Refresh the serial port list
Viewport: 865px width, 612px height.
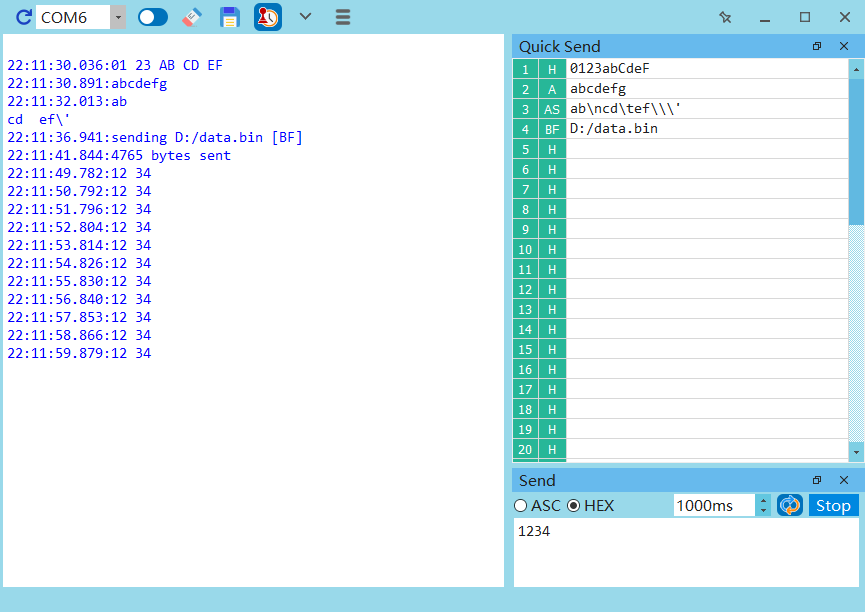pos(23,17)
